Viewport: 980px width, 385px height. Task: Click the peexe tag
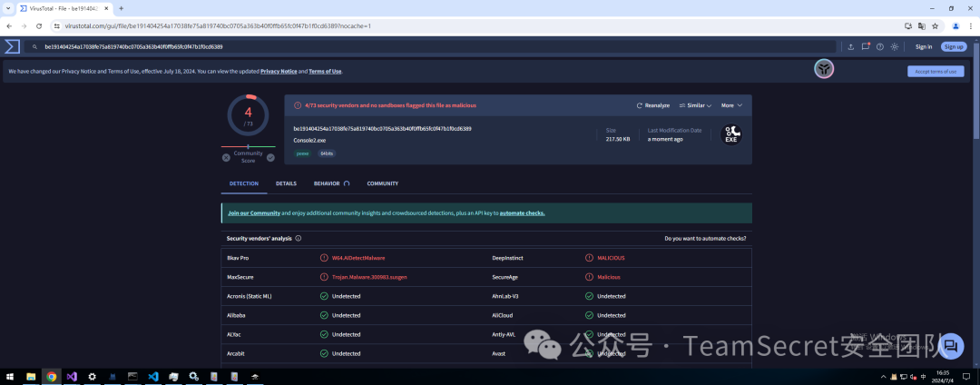point(302,153)
